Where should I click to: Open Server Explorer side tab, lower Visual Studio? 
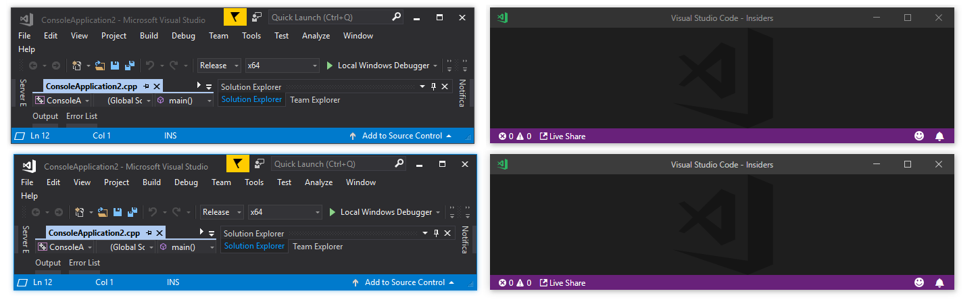pos(26,240)
